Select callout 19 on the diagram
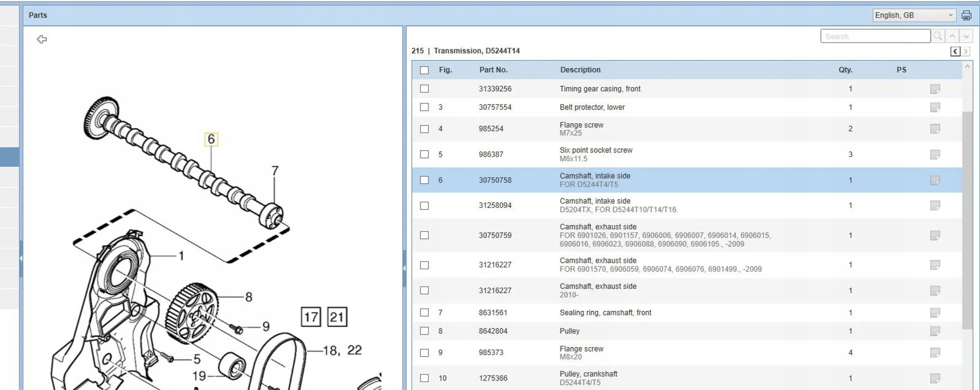 199,376
